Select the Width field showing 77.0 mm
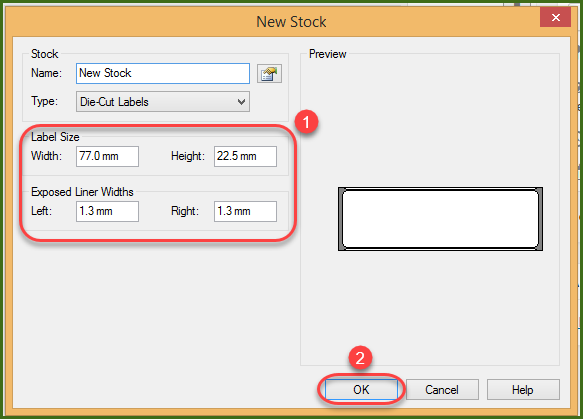Screen dimensions: 583x419 click(107, 156)
